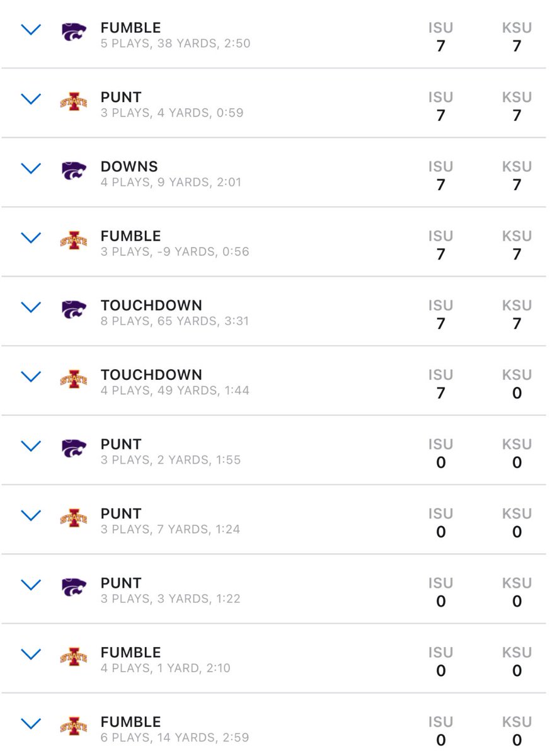Click Kansas State logo on 2-yard punt drive
Image resolution: width=552 pixels, height=756 pixels.
[x=74, y=448]
